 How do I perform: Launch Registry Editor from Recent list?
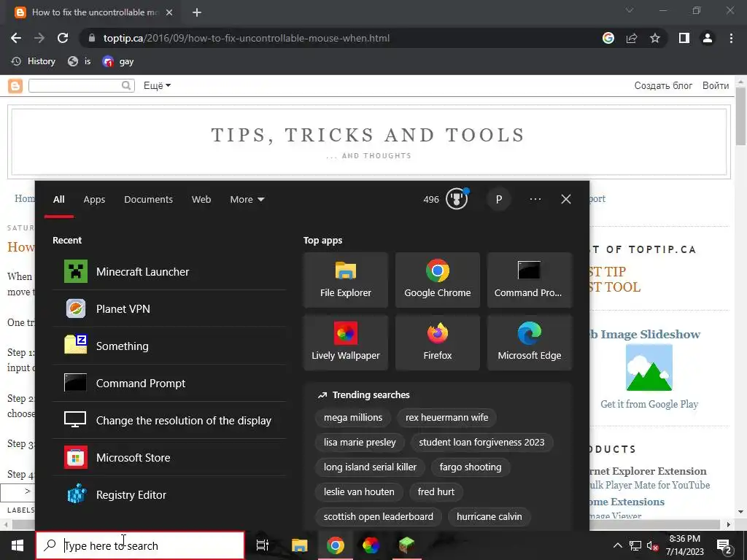[169, 494]
